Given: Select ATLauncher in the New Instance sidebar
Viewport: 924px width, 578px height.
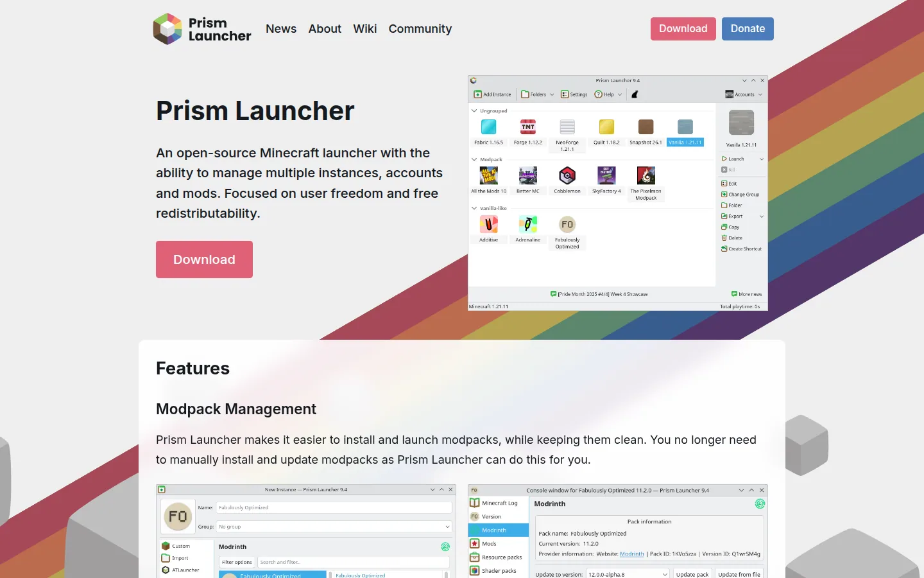Looking at the screenshot, I should (x=185, y=570).
